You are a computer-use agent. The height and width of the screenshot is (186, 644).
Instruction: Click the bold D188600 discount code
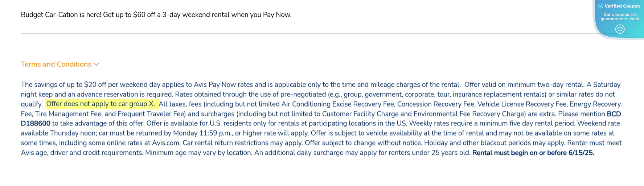pyautogui.click(x=36, y=124)
